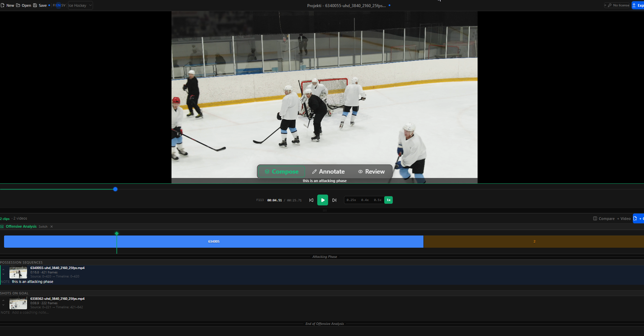Collapse the 6340055 possession sequence with its chevron
The height and width of the screenshot is (336, 644).
(3, 270)
